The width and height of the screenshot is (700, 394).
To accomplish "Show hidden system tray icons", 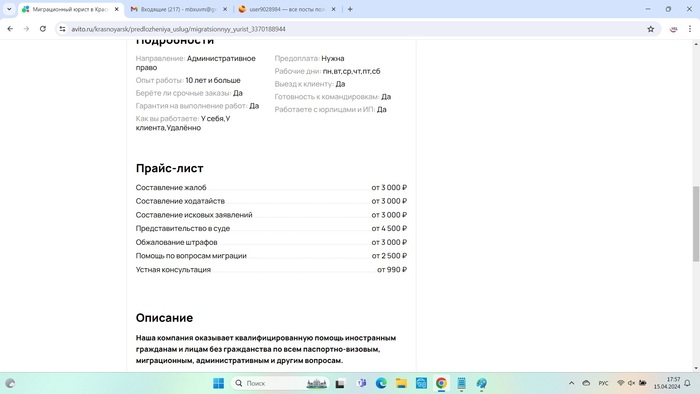I will (571, 383).
